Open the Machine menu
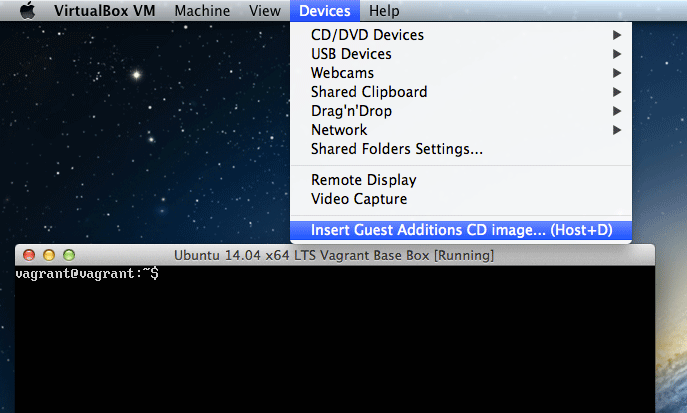Viewport: 687px width, 413px height. click(201, 11)
